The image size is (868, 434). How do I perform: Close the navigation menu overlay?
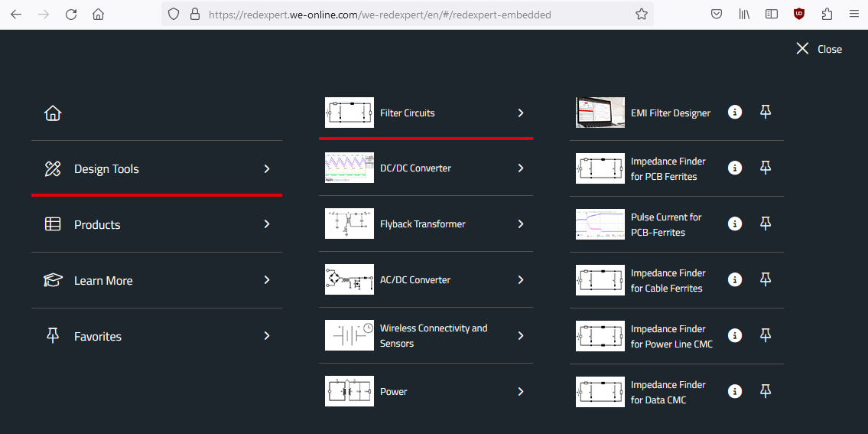(x=819, y=49)
